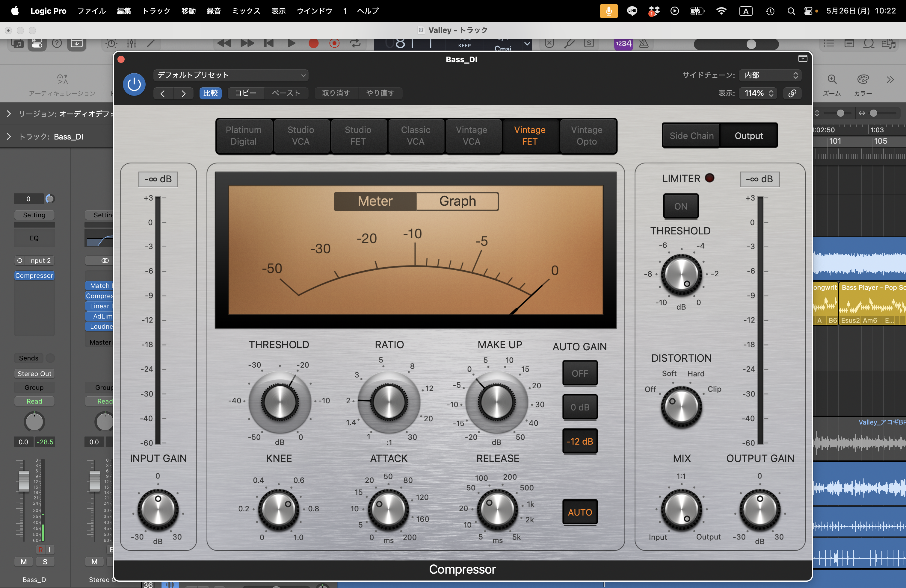Mute the Bass_DI channel strip

pos(24,562)
